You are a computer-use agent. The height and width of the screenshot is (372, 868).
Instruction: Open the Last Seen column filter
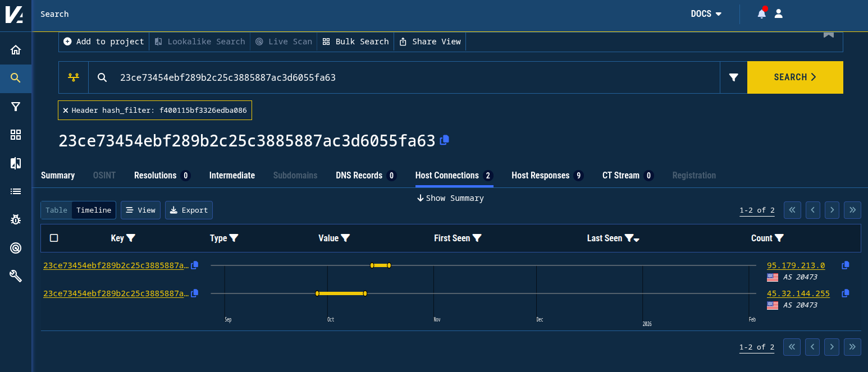click(x=630, y=238)
